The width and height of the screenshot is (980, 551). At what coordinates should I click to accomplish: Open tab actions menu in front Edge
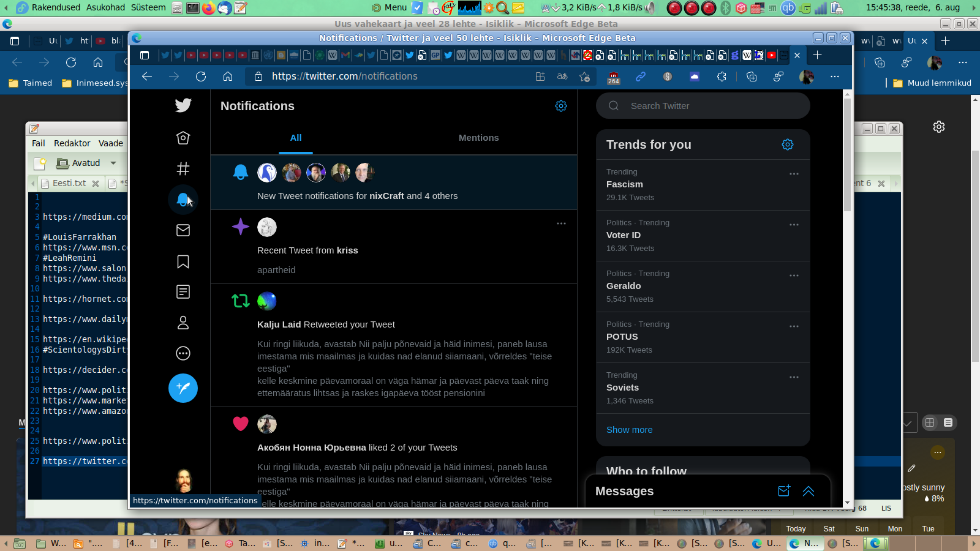click(x=145, y=55)
